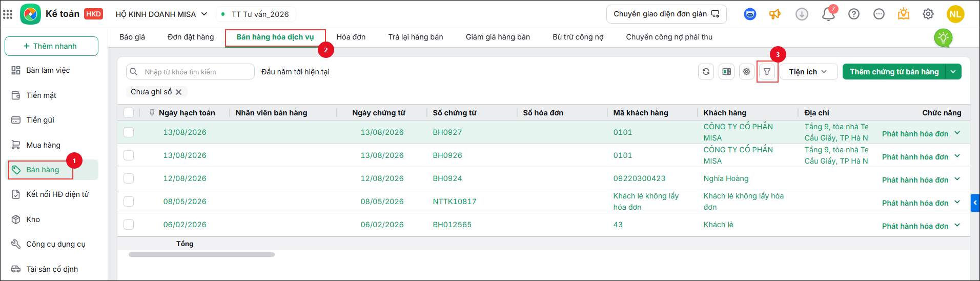980x281 pixels.
Task: Open table column settings gear
Action: point(747,72)
